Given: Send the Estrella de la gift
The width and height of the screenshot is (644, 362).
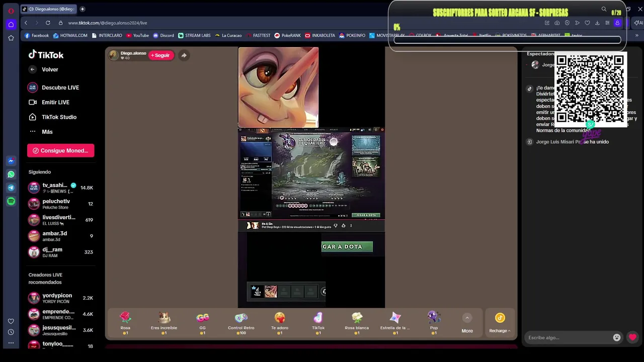Looking at the screenshot, I should coord(395,323).
